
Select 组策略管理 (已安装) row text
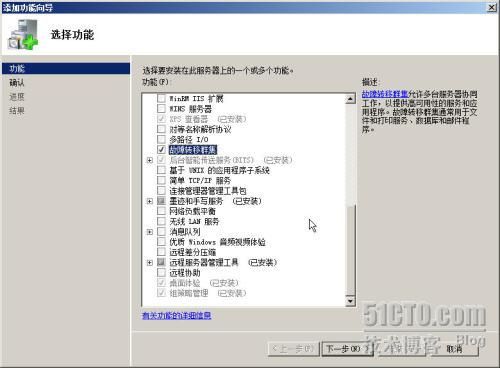point(208,293)
